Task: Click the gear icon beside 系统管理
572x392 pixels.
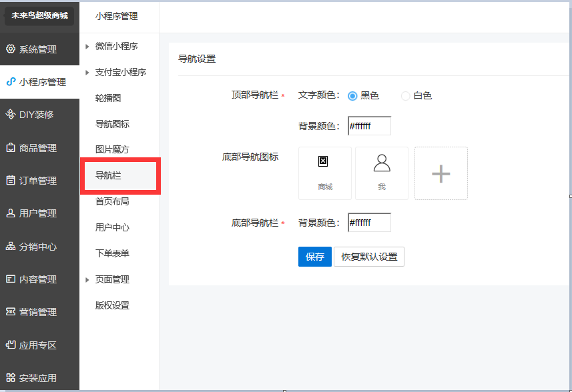Action: pos(10,49)
